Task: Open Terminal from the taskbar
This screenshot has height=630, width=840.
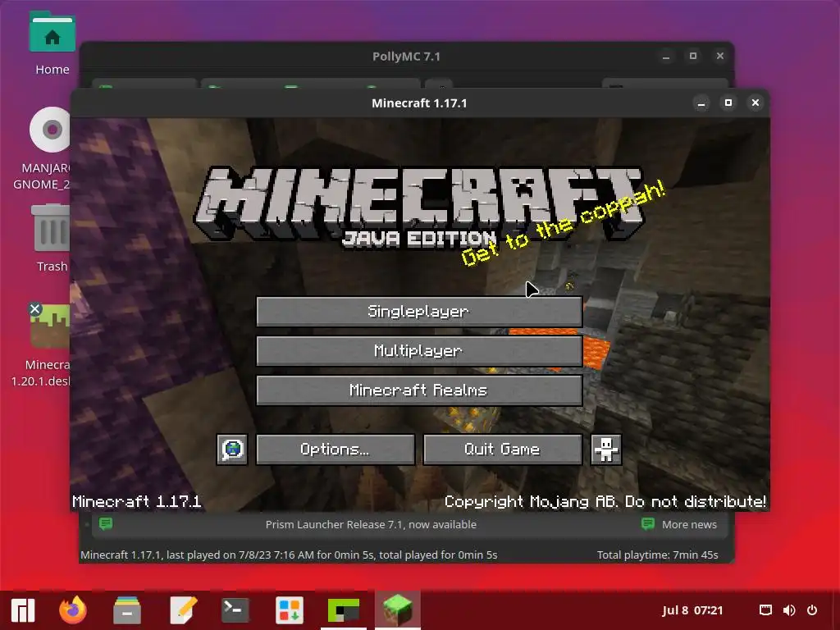Action: click(x=235, y=610)
